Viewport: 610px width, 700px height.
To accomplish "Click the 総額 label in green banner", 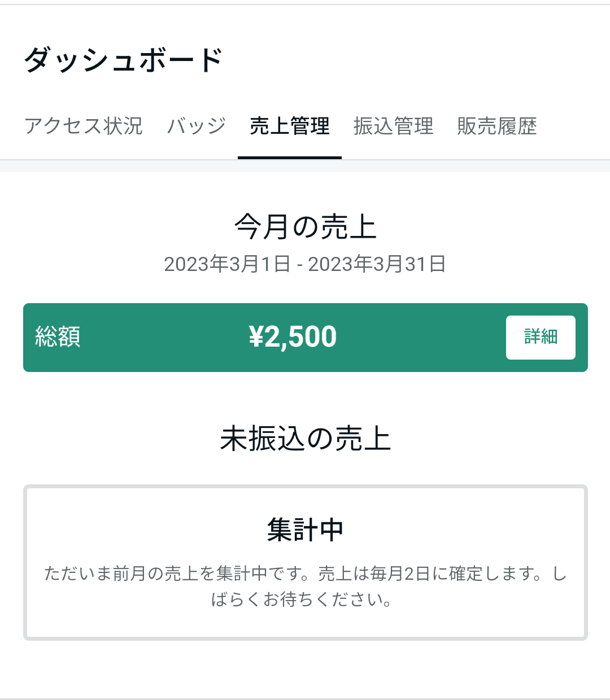I will point(58,337).
